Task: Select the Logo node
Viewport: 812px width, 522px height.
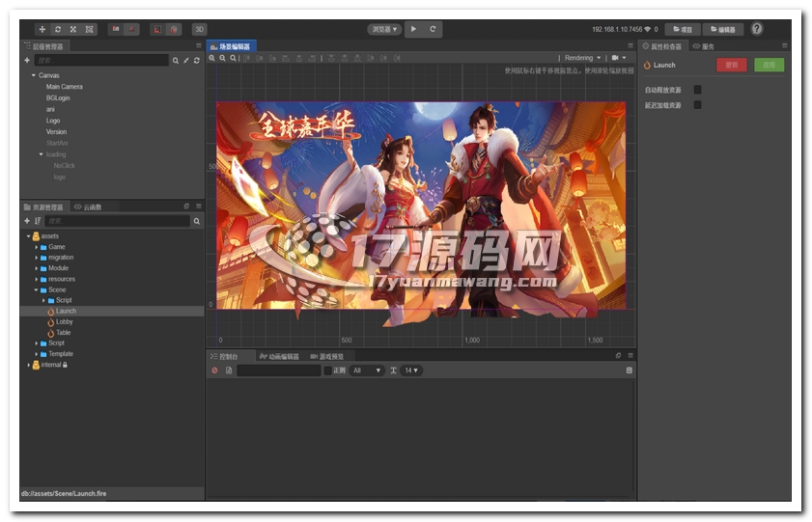Action: click(x=53, y=121)
